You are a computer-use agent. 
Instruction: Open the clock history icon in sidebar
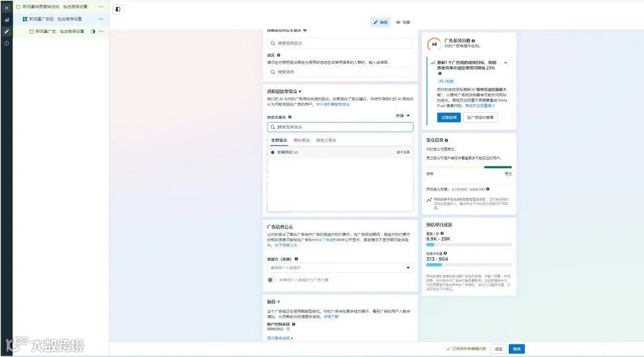pos(7,43)
